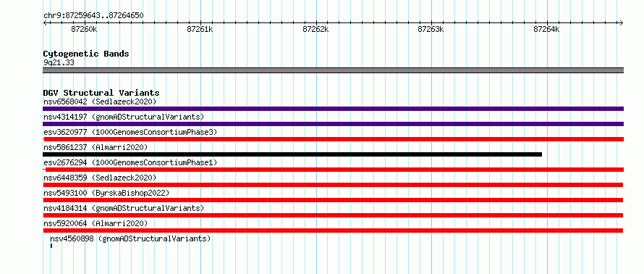Viewport: 644px width, 274px height.
Task: Select the red nsv5920064 variant bar
Action: click(333, 231)
